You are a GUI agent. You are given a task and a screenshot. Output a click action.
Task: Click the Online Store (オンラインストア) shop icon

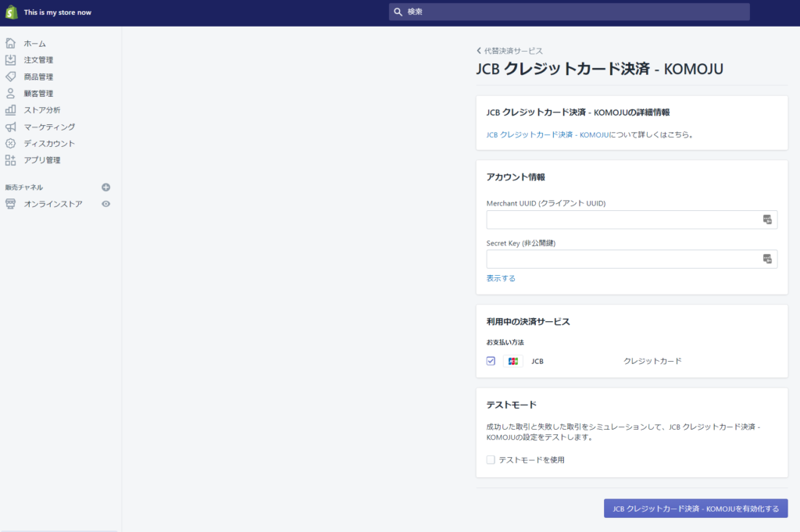(11, 204)
